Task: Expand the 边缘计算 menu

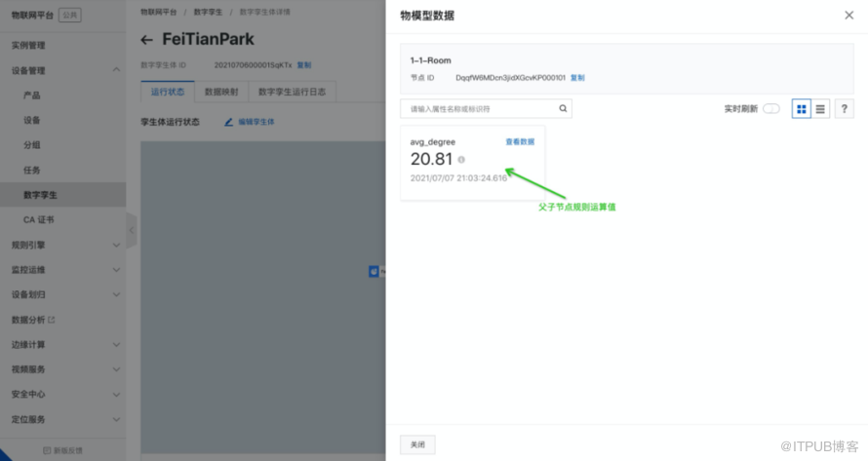Action: [116, 344]
